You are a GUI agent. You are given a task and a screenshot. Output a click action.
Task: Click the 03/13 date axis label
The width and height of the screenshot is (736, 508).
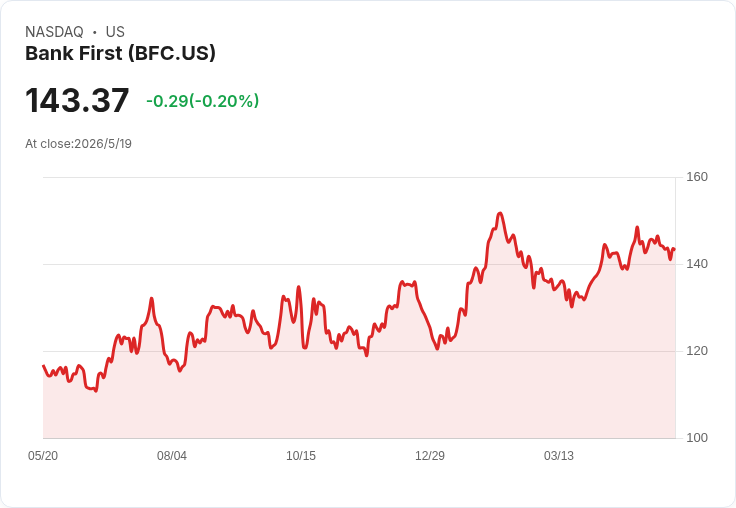[559, 455]
